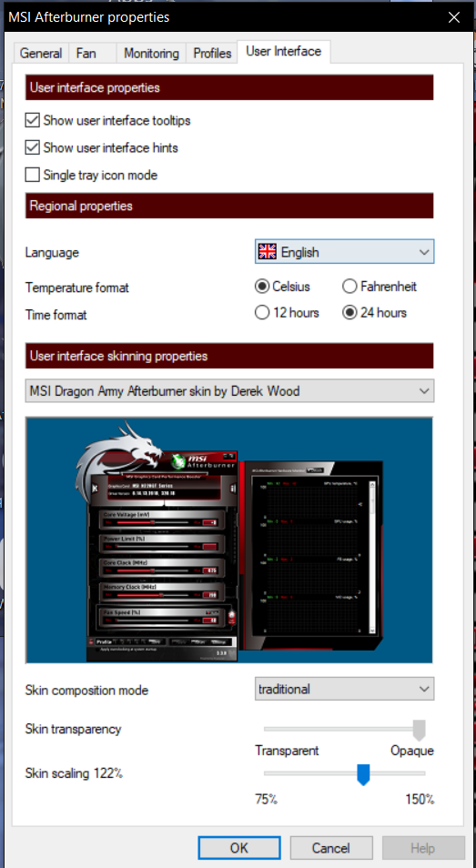Click the Transparent label under slider
Screen dimensions: 476x868
tap(287, 752)
